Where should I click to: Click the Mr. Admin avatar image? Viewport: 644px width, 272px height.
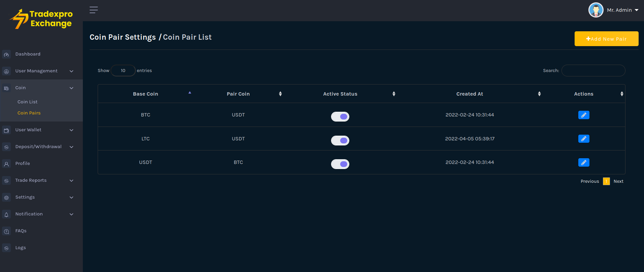coord(595,10)
